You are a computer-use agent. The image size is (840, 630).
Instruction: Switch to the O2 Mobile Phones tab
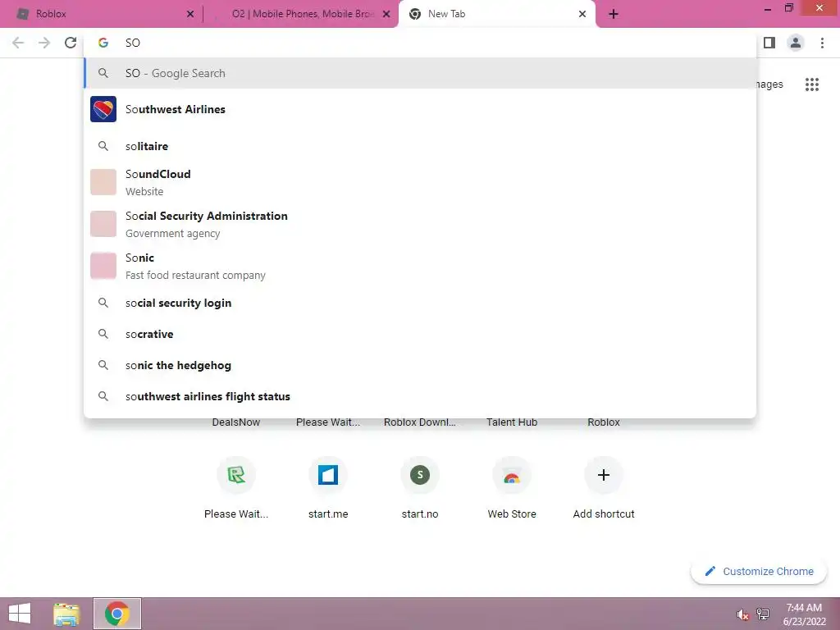tap(302, 14)
